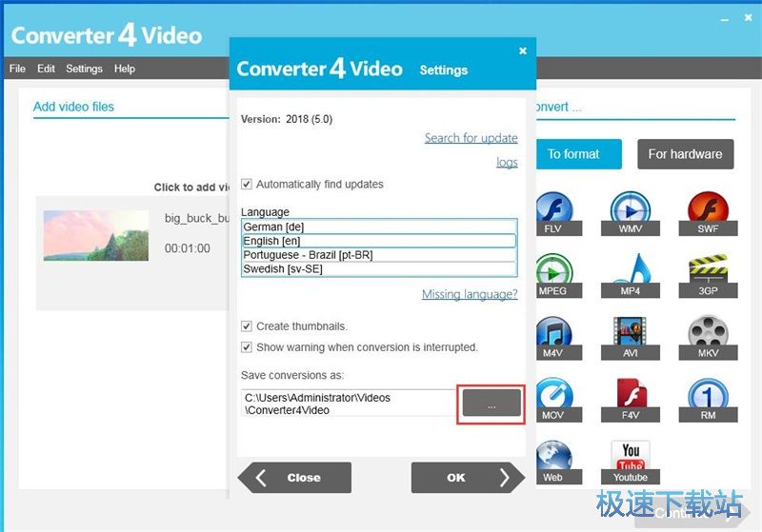Viewport: 762px width, 532px height.
Task: Select the F4V format icon
Action: [631, 400]
